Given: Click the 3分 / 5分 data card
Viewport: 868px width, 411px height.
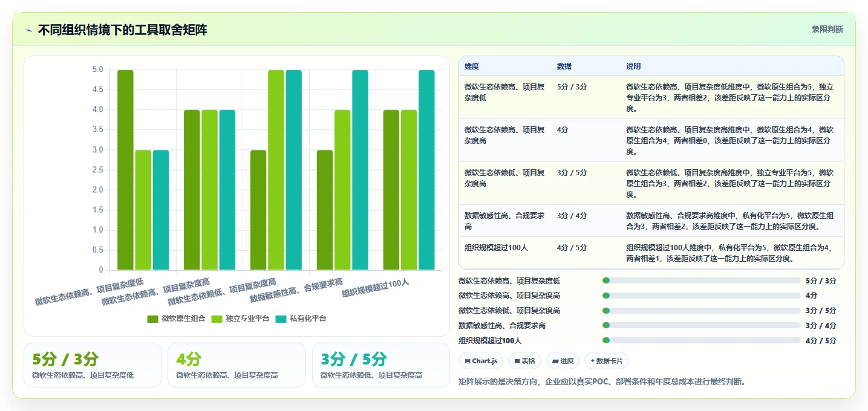Looking at the screenshot, I should pos(381,365).
